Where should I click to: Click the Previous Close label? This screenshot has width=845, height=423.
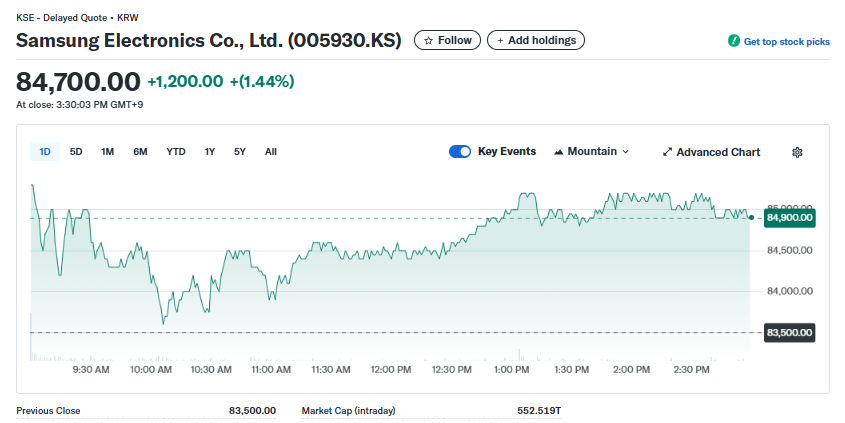48,411
